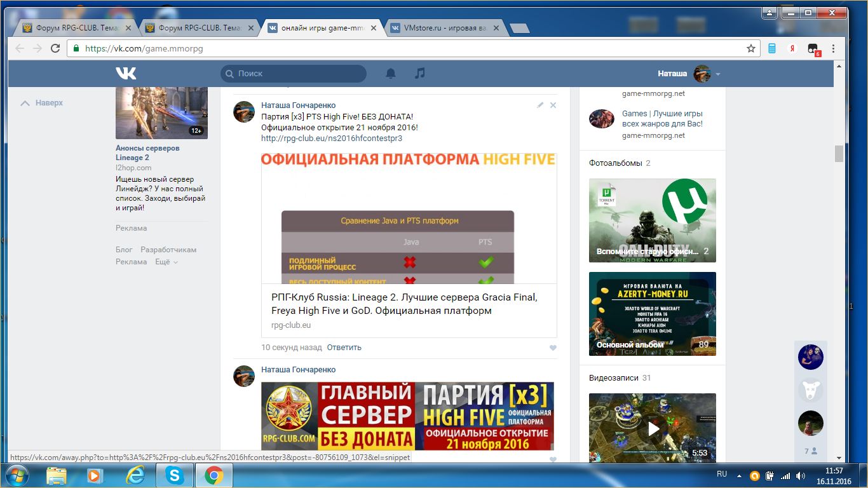868x488 pixels.
Task: Close the онлайн игры game-mmorpg tab
Action: (373, 28)
